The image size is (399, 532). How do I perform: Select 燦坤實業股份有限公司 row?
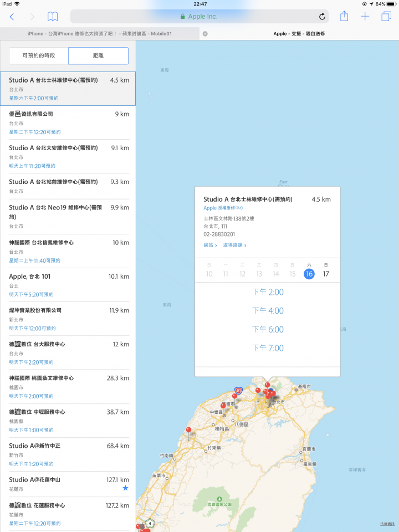pyautogui.click(x=68, y=319)
